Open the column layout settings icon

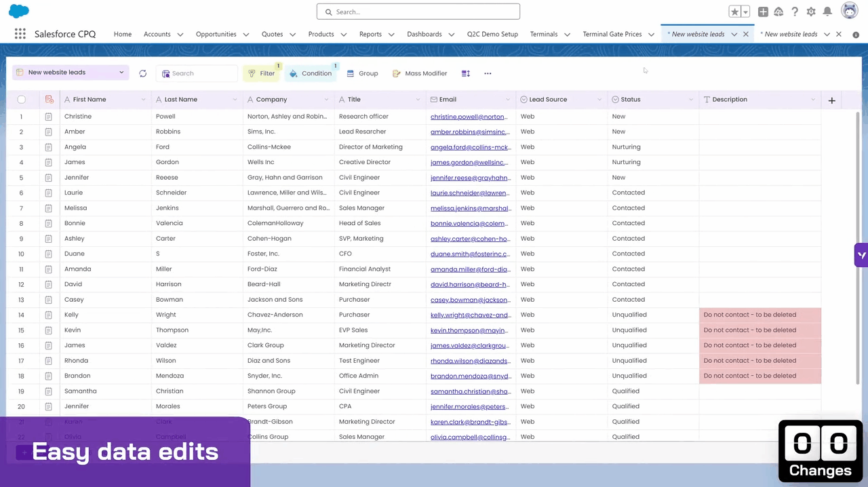coord(466,73)
